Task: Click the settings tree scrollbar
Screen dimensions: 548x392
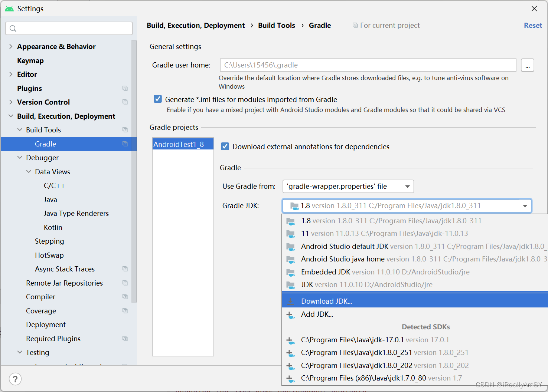Action: click(134, 171)
